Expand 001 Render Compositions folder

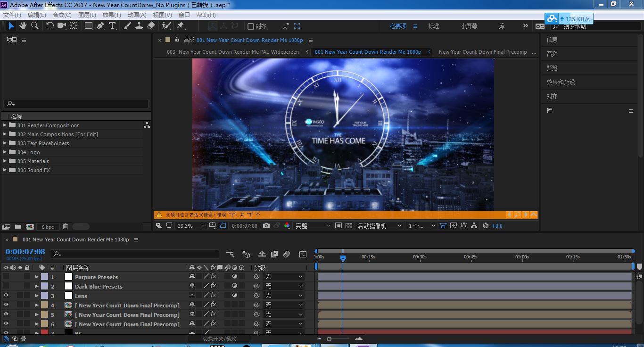click(5, 125)
